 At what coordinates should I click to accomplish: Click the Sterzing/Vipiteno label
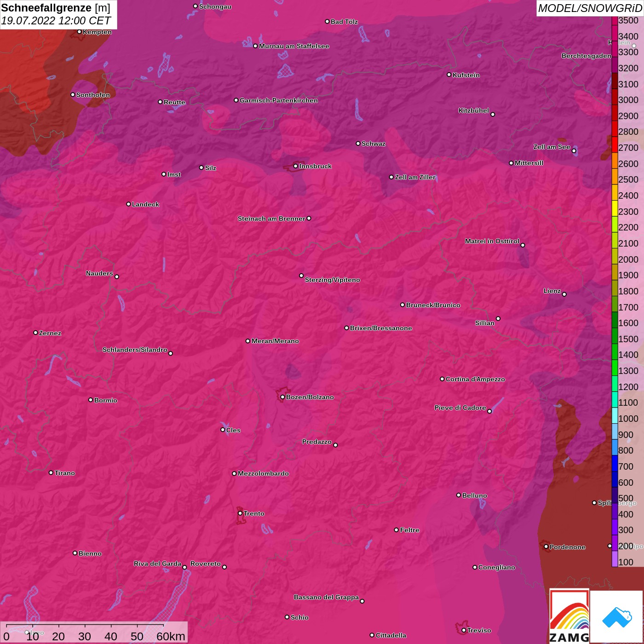tap(333, 280)
